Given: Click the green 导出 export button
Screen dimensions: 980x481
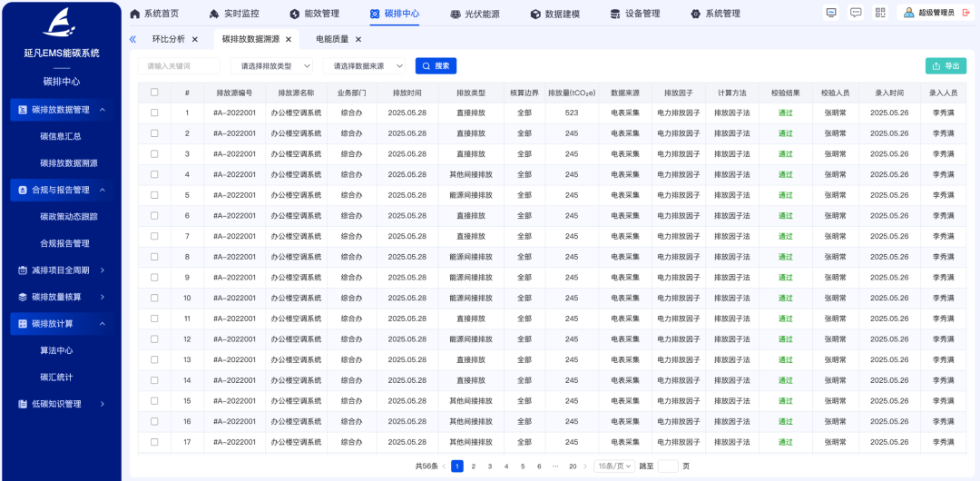Looking at the screenshot, I should point(946,66).
